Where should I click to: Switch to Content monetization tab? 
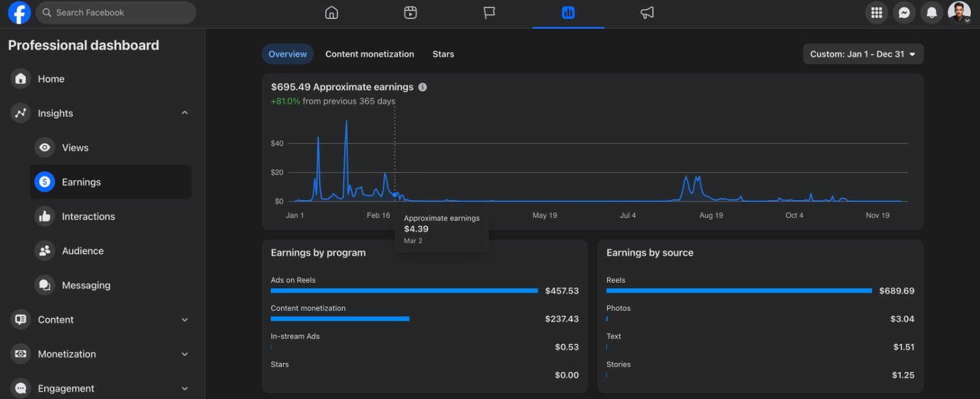369,54
